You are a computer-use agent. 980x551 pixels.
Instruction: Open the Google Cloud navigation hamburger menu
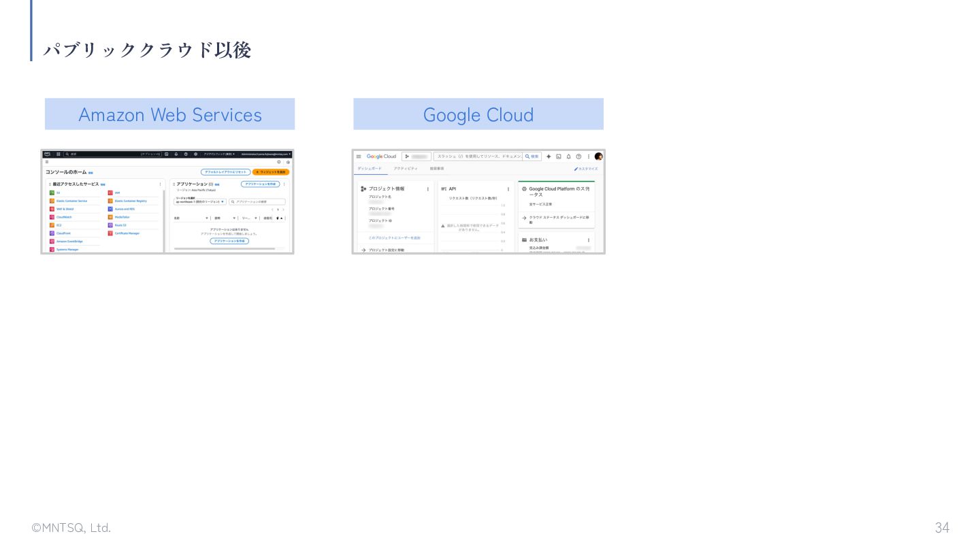click(359, 156)
